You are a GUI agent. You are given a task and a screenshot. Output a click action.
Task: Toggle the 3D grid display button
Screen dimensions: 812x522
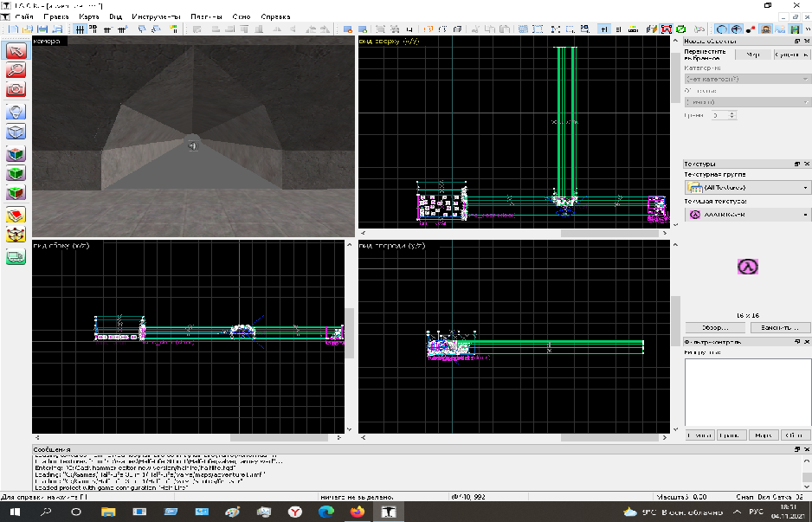coord(93,29)
